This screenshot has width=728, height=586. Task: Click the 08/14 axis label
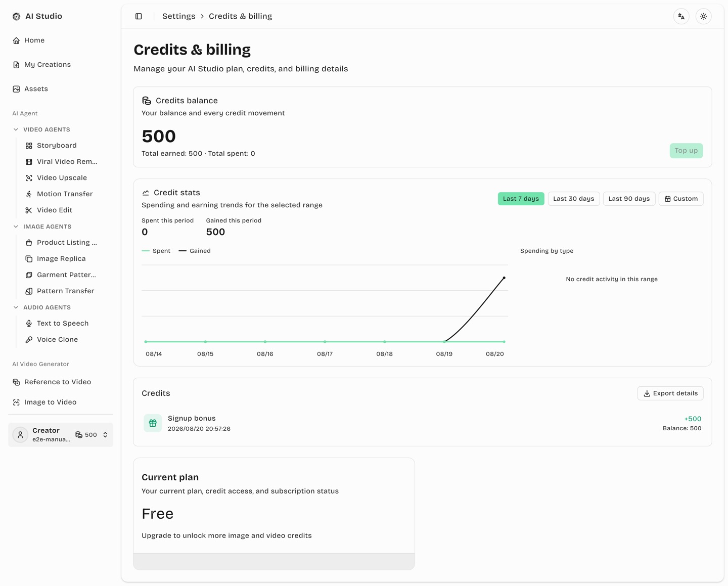click(x=154, y=354)
